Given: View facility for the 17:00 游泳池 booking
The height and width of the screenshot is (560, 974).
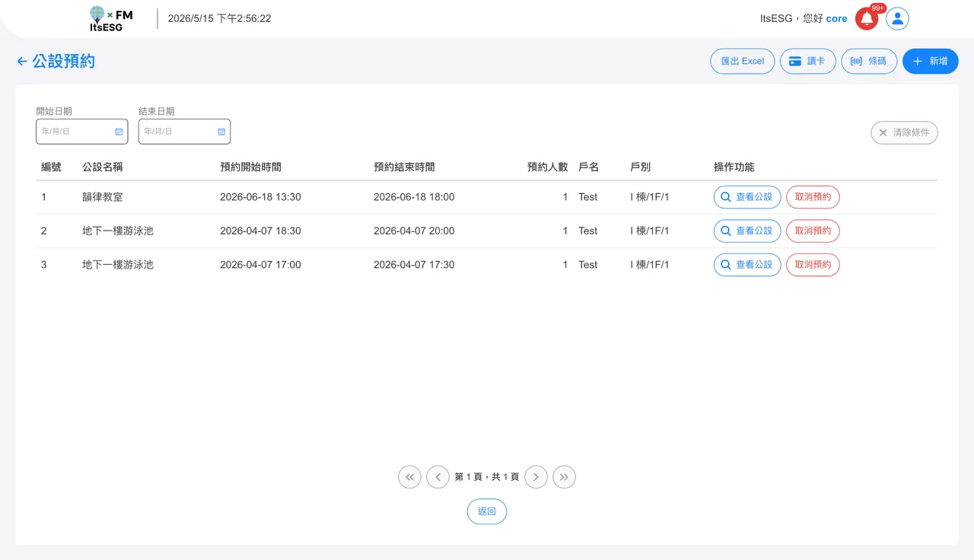Looking at the screenshot, I should (x=747, y=265).
